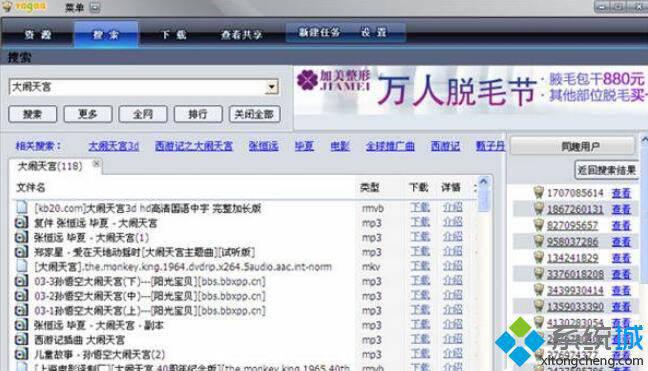Switch to the 搜索 tab
Viewport: 648px width, 371px height.
click(x=106, y=35)
